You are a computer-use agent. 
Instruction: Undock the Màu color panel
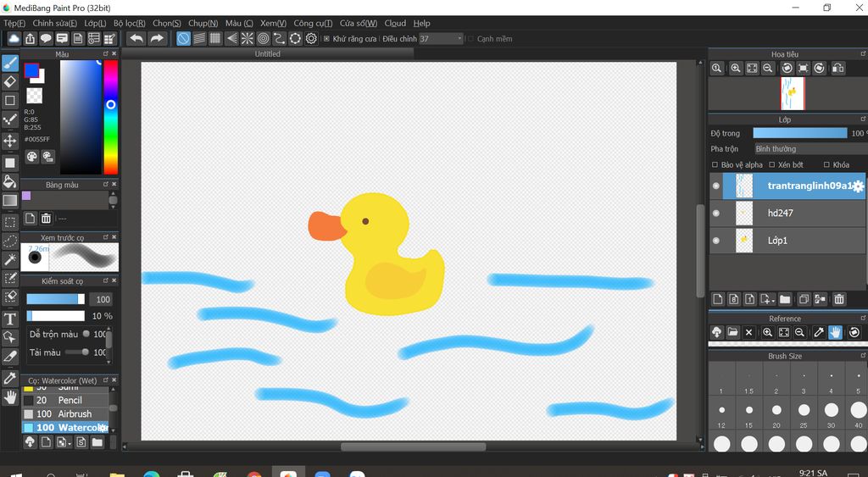tap(105, 53)
